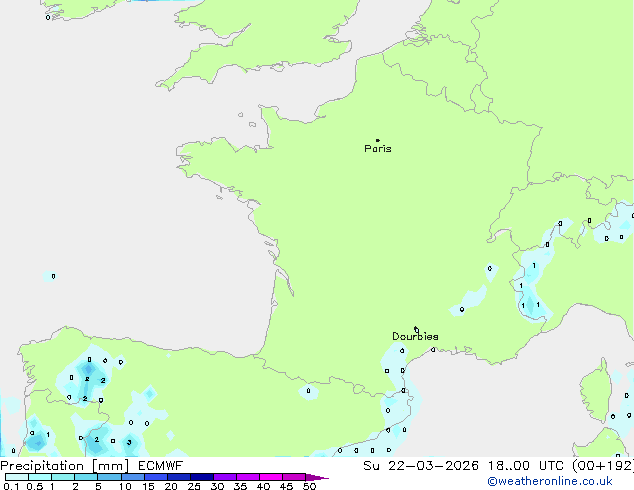Click the black dot marking Paris
The width and height of the screenshot is (634, 490).
click(x=378, y=140)
